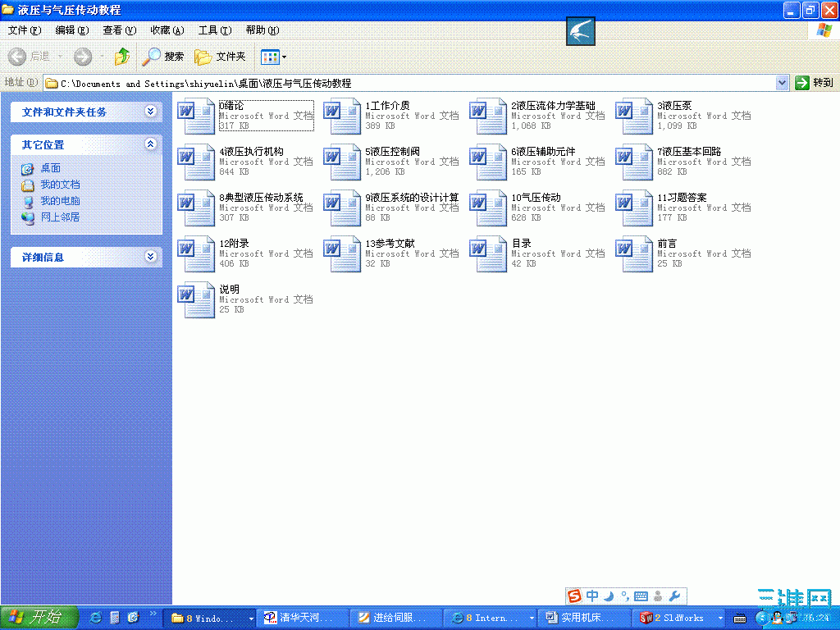The width and height of the screenshot is (840, 630).
Task: Toggle full/half-width mode on the IME bar
Action: pos(609,596)
